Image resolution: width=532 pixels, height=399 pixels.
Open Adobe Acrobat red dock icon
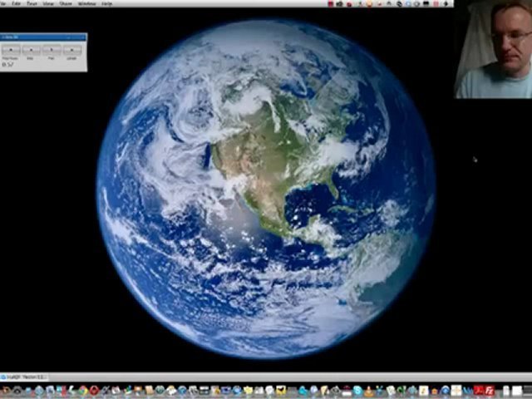[x=479, y=391]
